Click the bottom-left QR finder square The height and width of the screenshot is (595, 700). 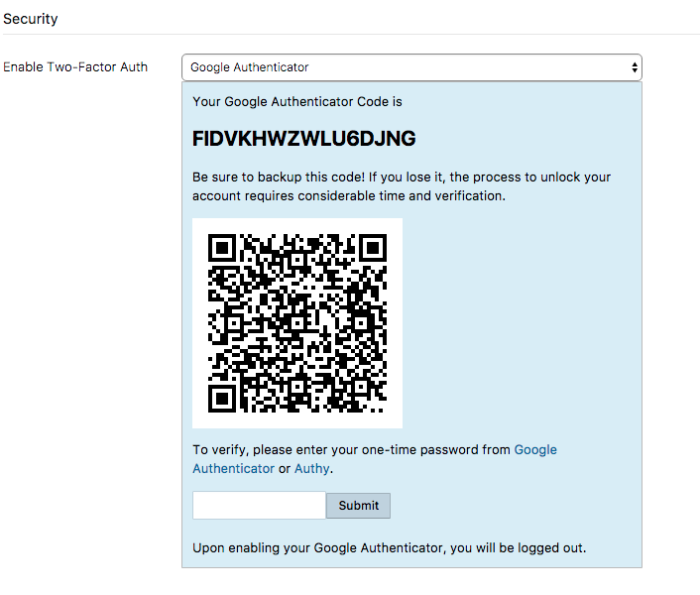[221, 399]
